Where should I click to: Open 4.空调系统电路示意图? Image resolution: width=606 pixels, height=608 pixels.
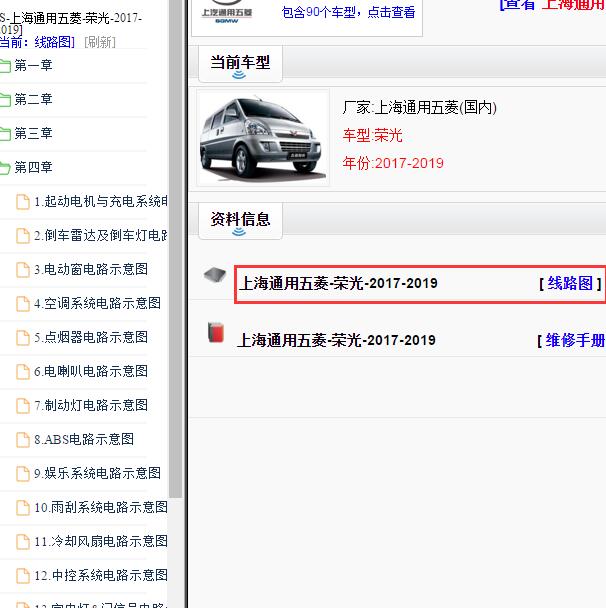pos(97,303)
